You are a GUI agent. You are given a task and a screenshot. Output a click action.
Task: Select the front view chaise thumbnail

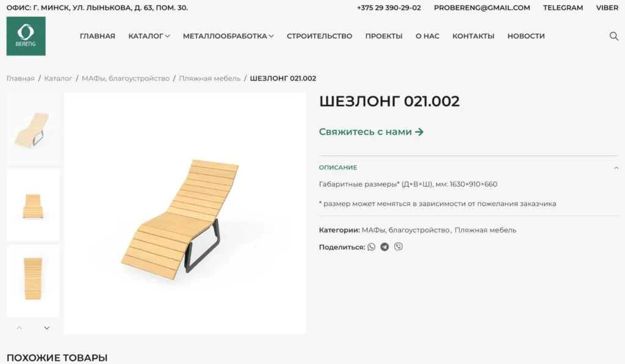pyautogui.click(x=33, y=205)
